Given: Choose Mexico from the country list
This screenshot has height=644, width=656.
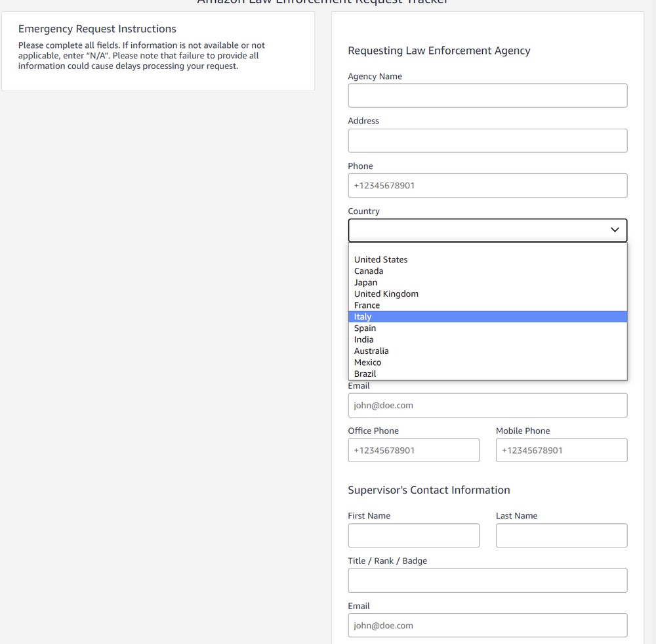Looking at the screenshot, I should [x=487, y=362].
